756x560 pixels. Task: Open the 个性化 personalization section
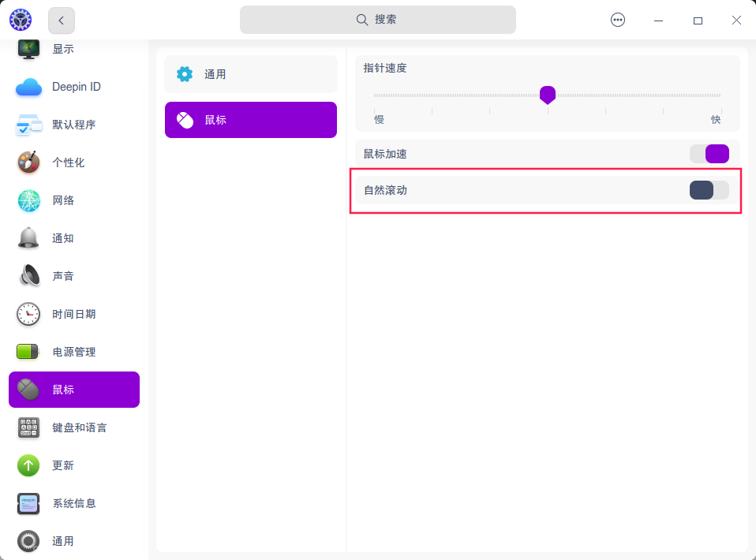point(73,162)
